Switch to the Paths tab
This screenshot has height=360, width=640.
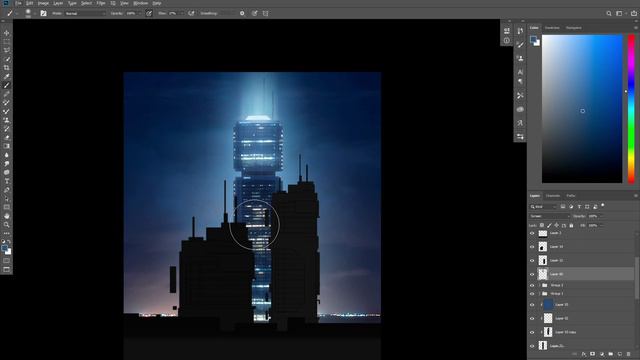[x=571, y=196]
